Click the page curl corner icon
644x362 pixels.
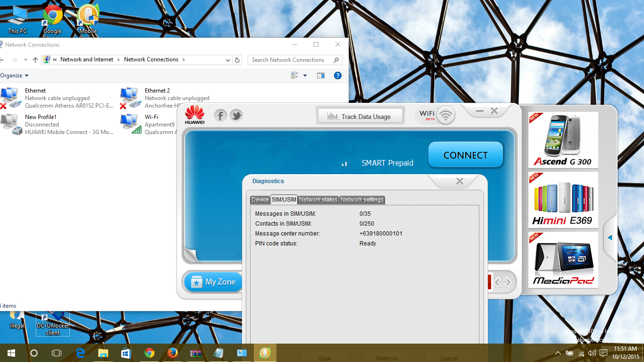pos(191,254)
